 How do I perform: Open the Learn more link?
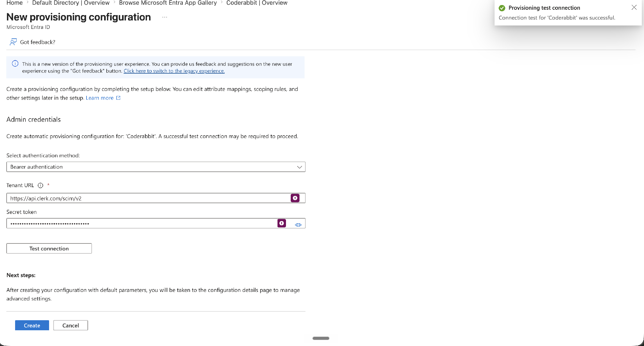tap(100, 98)
